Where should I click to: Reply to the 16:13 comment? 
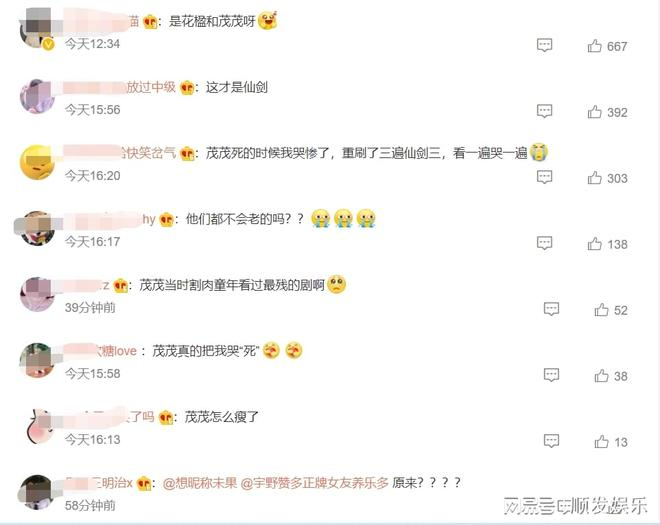point(551,441)
